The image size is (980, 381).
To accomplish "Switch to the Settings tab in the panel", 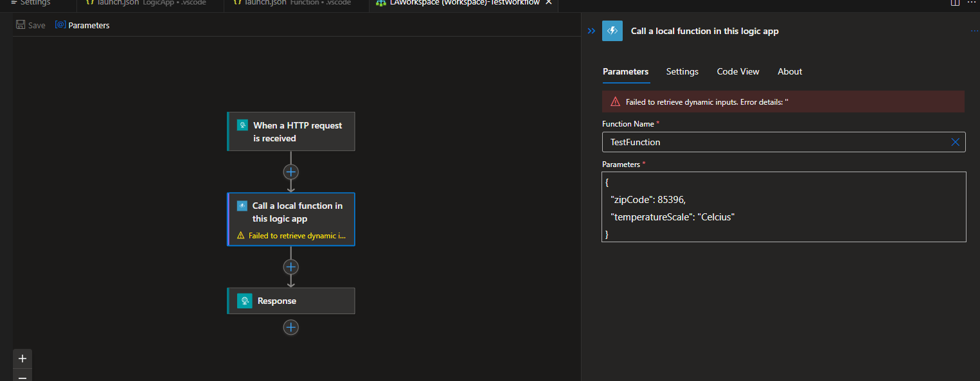I will 682,71.
